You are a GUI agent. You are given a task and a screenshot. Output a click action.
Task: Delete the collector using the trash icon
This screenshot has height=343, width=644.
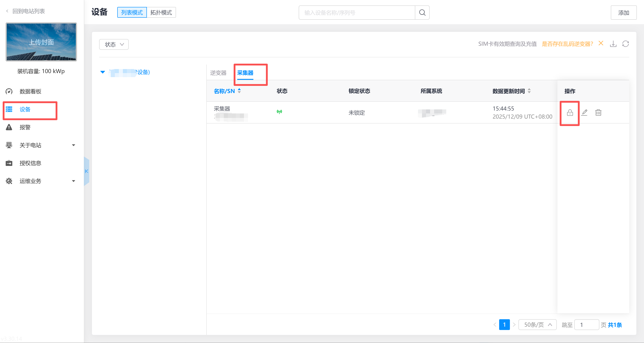point(598,113)
